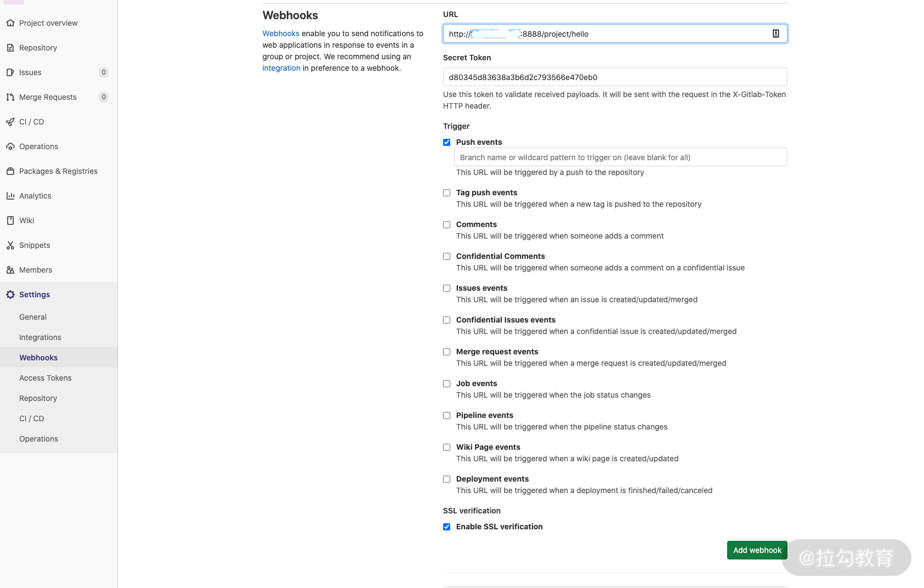Follow the integration link in description
This screenshot has width=924, height=588.
(281, 68)
